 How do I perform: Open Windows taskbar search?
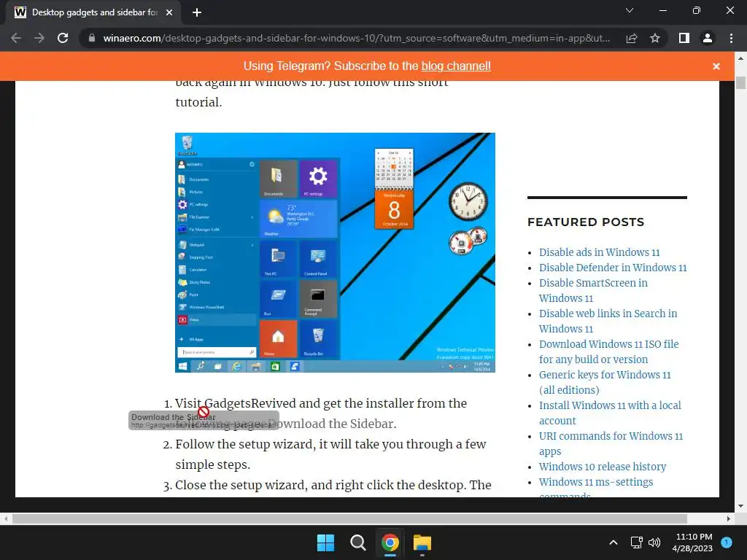point(357,542)
